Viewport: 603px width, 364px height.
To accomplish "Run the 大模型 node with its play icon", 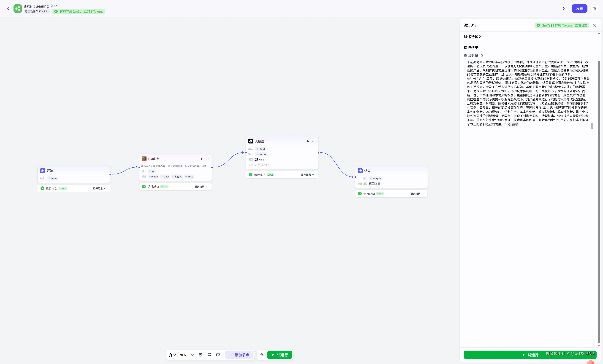I will [308, 141].
